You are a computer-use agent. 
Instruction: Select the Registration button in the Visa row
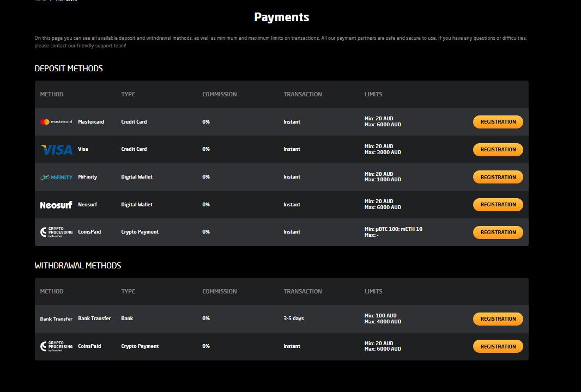(x=498, y=150)
